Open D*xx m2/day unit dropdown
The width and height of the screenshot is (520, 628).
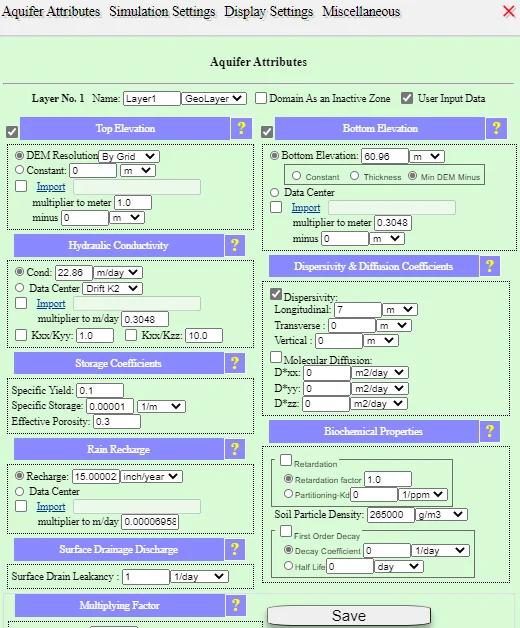point(379,373)
